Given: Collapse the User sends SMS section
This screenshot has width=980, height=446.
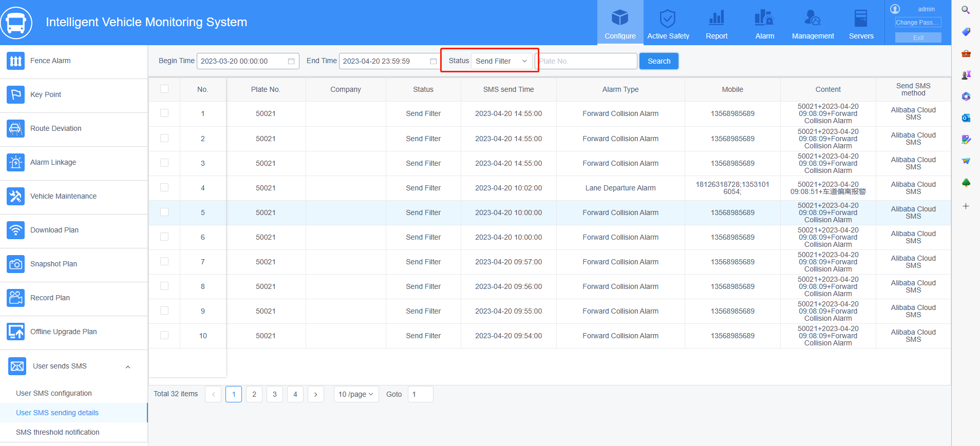Looking at the screenshot, I should click(x=128, y=367).
